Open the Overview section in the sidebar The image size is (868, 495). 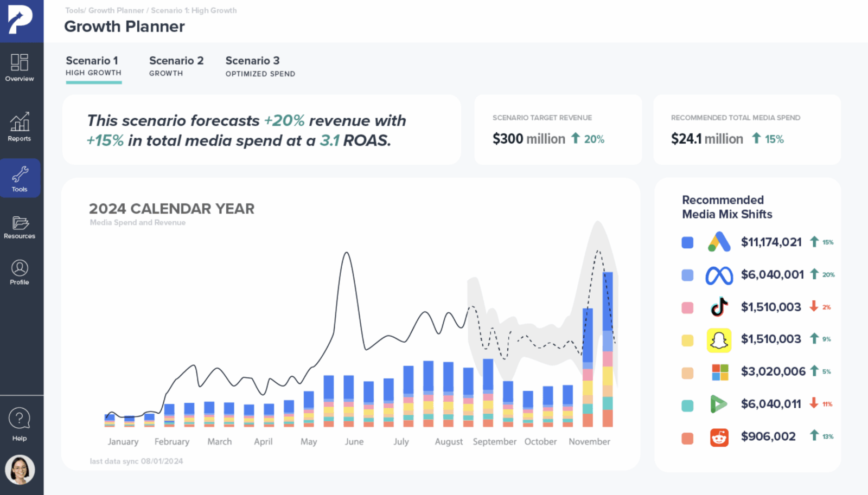point(20,68)
